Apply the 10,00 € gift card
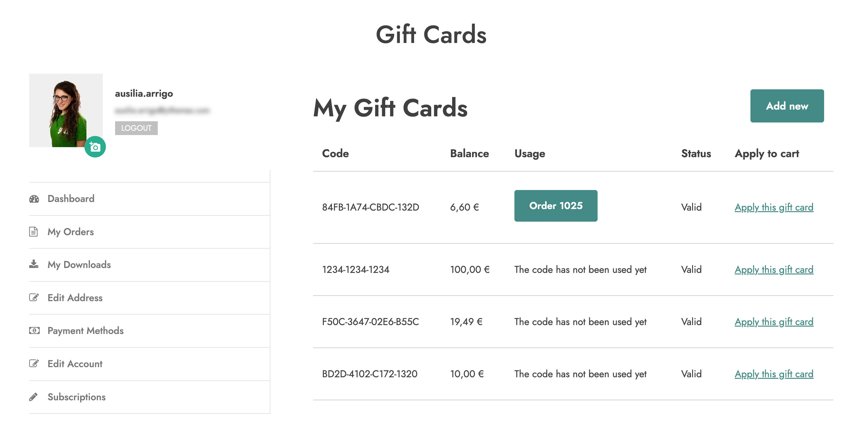This screenshot has height=423, width=868. (774, 374)
